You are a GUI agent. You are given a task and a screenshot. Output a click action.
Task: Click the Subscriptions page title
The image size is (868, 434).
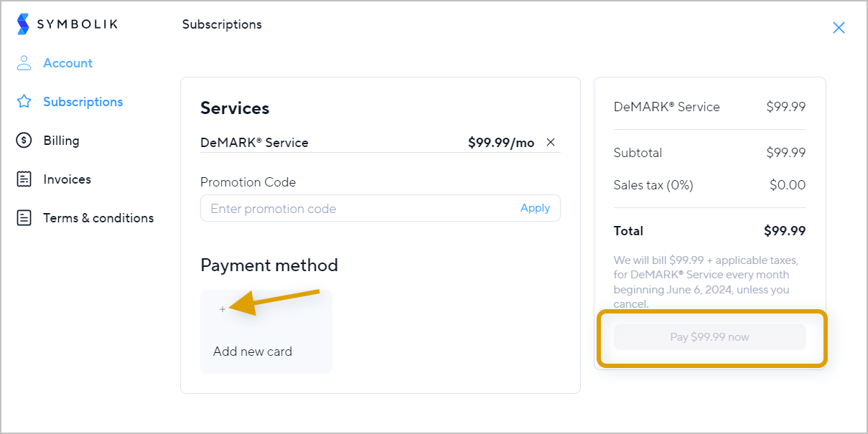pos(222,24)
